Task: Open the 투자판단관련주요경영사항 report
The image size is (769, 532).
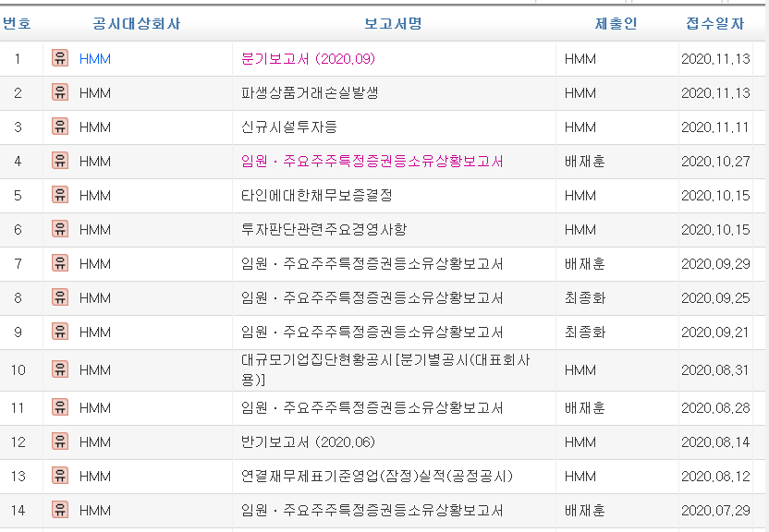Action: (323, 230)
